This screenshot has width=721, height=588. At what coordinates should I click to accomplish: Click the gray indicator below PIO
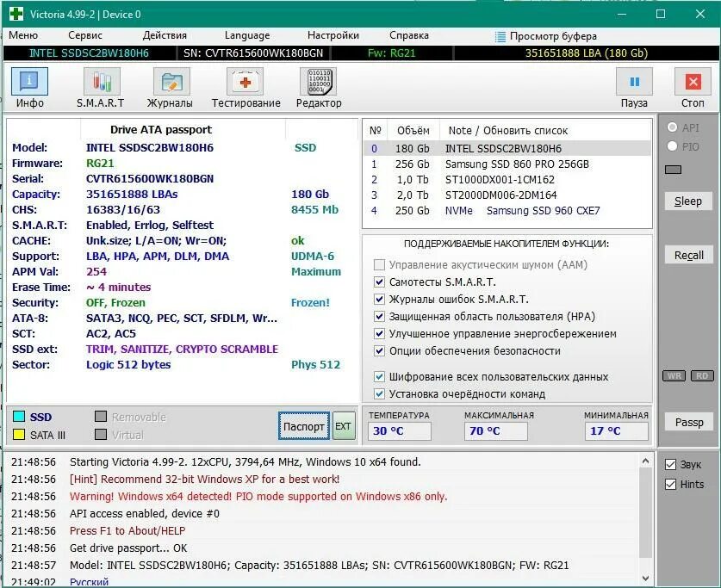pyautogui.click(x=673, y=170)
